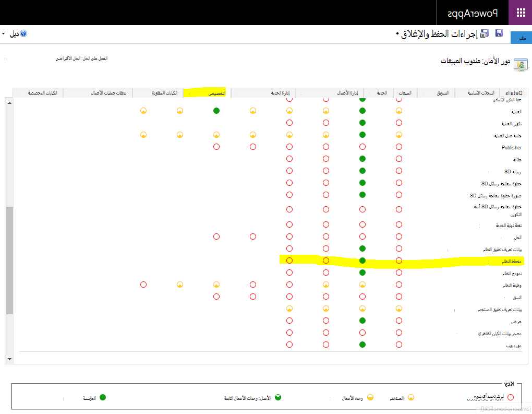The image size is (532, 414).
Task: Toggle green circle in تكوين العملية row
Action: [x=362, y=123]
